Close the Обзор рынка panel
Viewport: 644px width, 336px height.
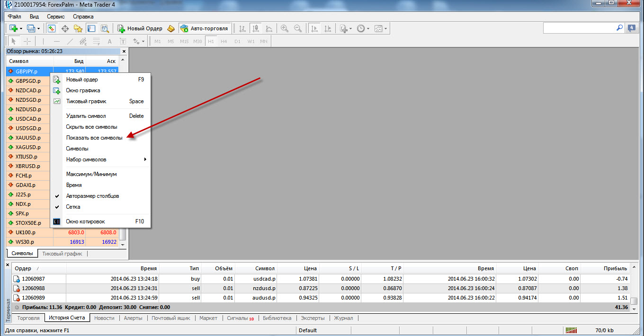coord(124,51)
